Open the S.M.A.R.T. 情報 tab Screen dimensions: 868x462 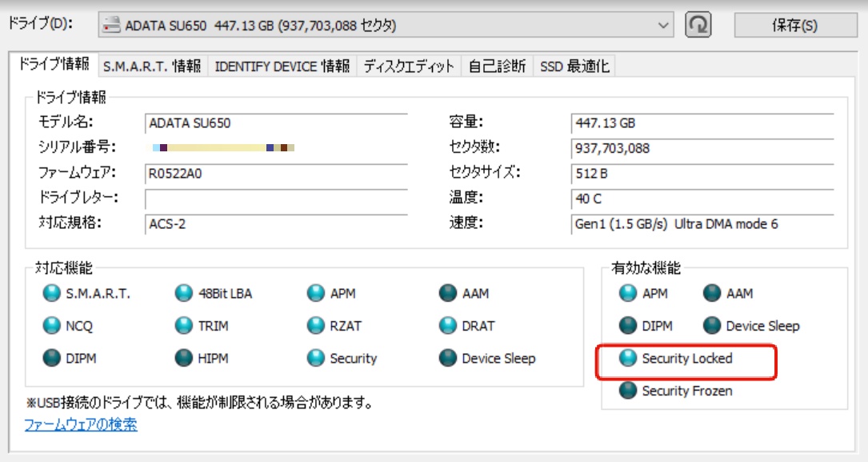click(x=152, y=66)
